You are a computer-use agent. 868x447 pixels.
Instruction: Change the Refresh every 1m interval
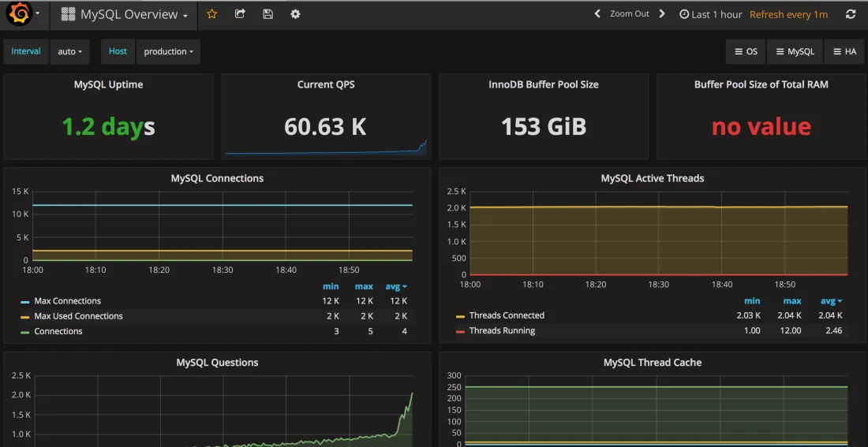click(789, 14)
